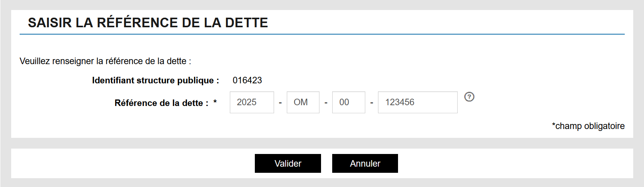Select the OM reference code field
The image size is (644, 187).
[303, 102]
